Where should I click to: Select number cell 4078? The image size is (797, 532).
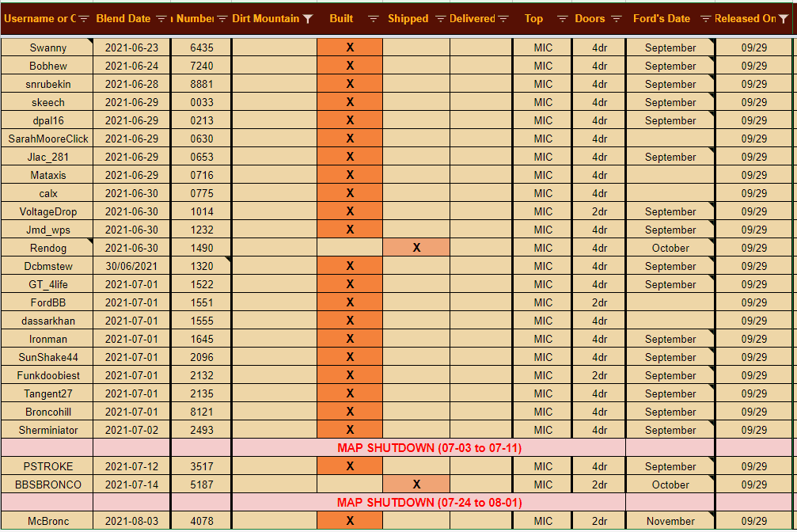coord(201,522)
